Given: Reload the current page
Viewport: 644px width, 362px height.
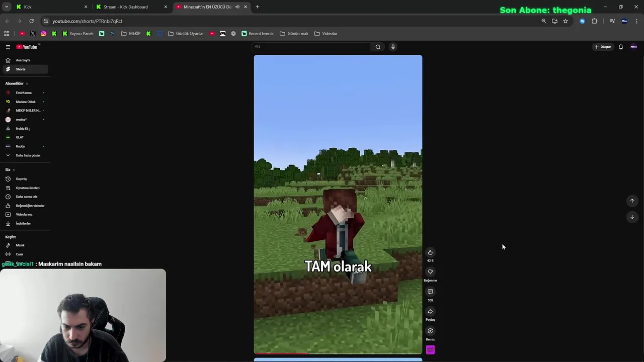Looking at the screenshot, I should (31, 21).
